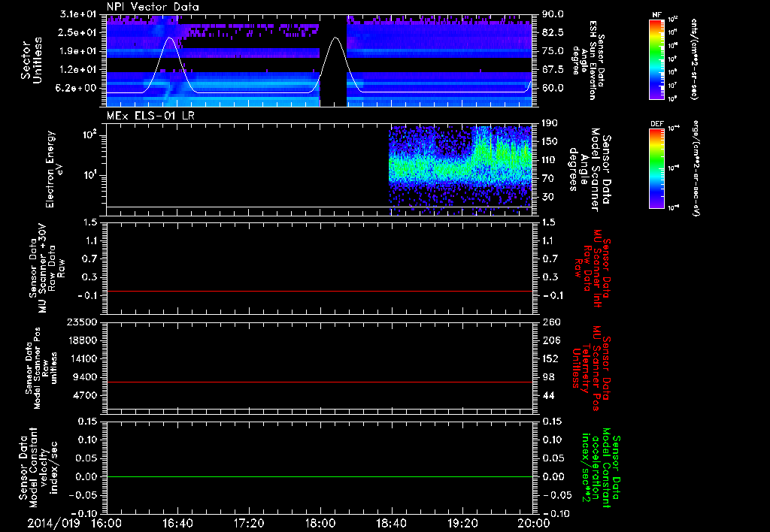Click the red line in MU Scanner panel
Viewport: 770px width, 532px height.
pyautogui.click(x=320, y=291)
